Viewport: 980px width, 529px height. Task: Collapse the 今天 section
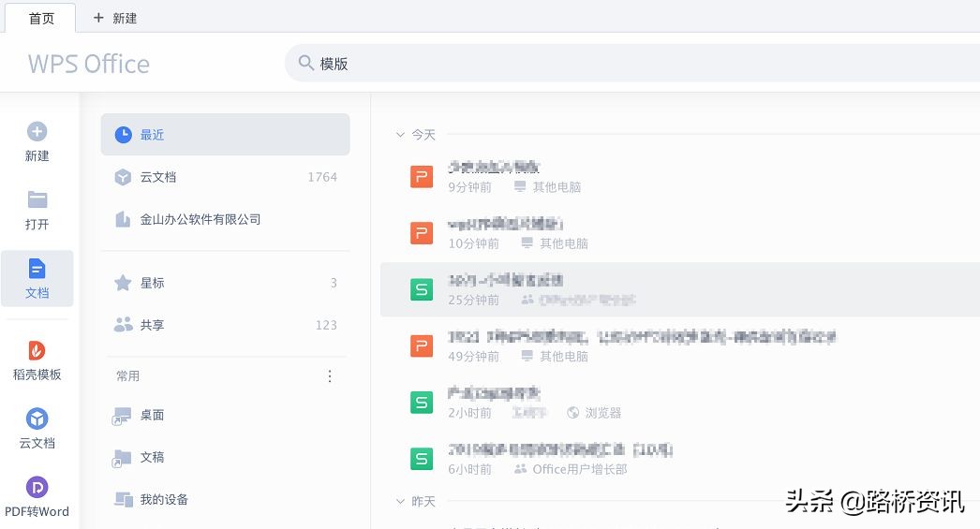(400, 134)
